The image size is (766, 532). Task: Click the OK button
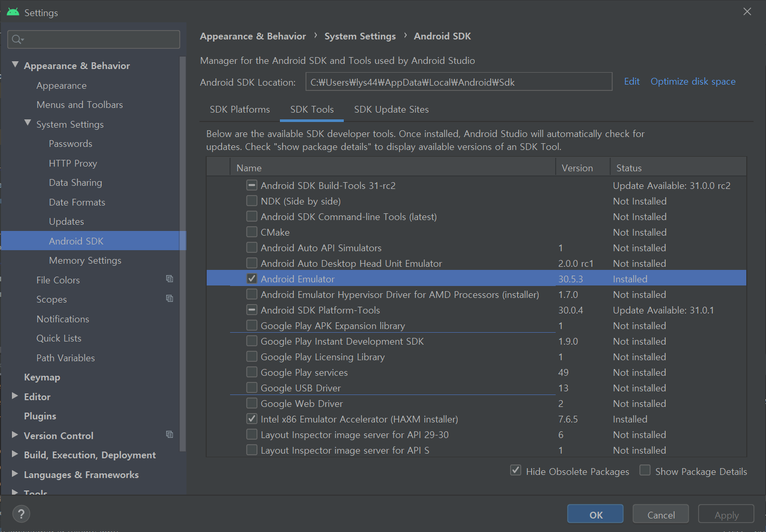(x=595, y=514)
